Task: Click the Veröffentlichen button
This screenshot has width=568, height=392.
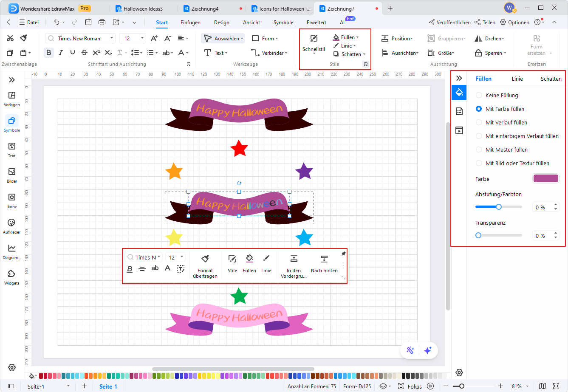Action: pyautogui.click(x=449, y=23)
